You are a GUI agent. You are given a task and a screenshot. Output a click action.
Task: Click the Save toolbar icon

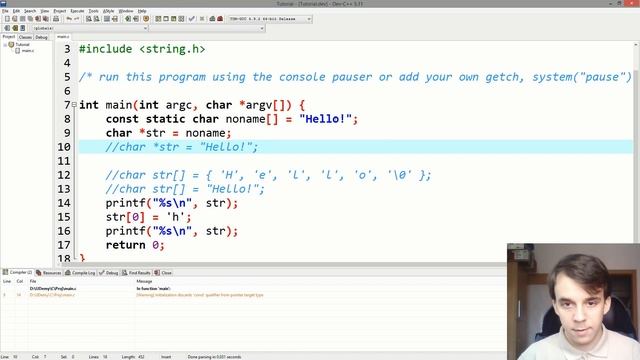[22, 19]
